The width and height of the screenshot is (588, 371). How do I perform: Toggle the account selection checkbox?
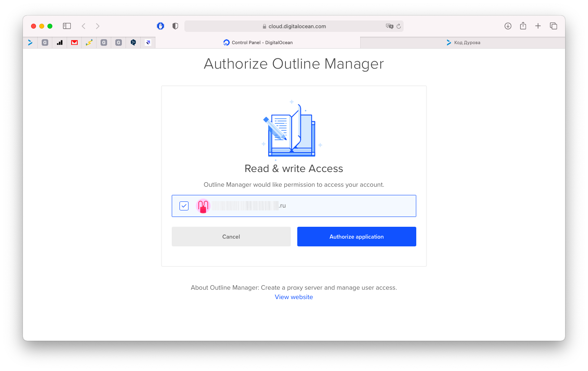tap(184, 206)
